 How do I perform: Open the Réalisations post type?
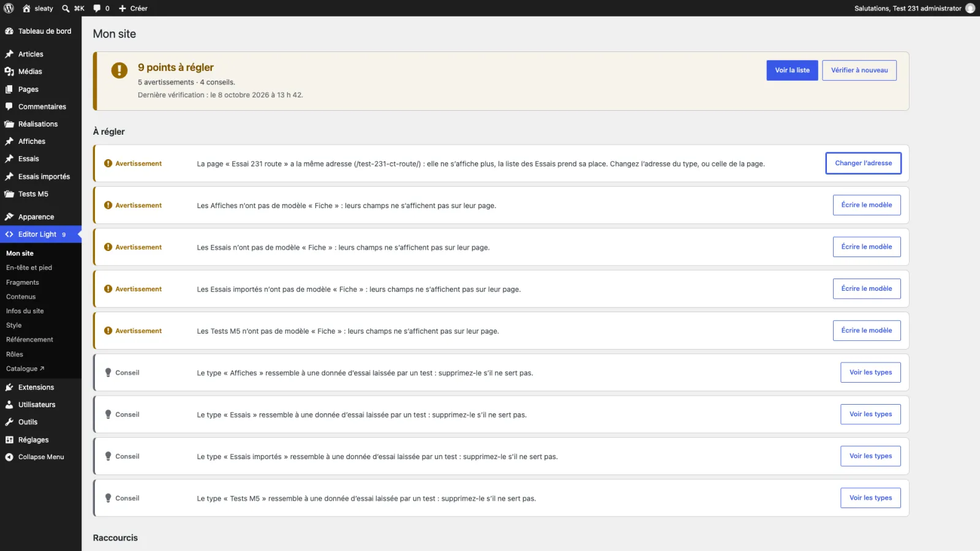(40, 124)
